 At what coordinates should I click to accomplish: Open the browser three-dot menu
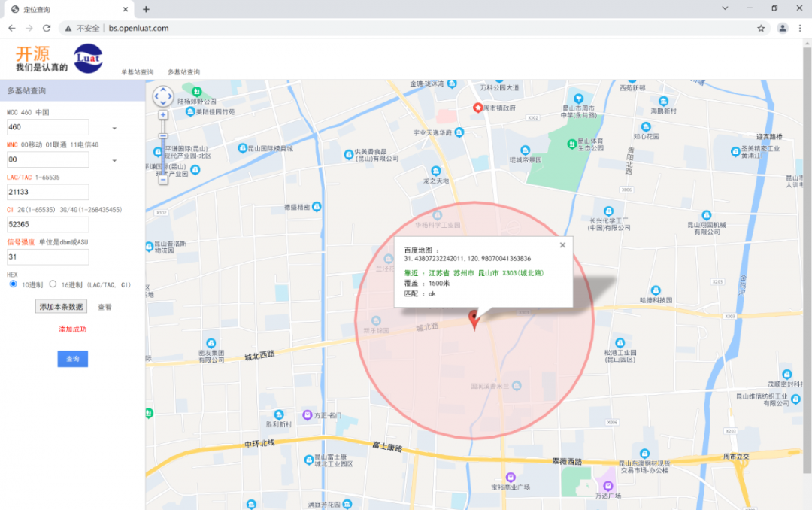click(x=800, y=28)
